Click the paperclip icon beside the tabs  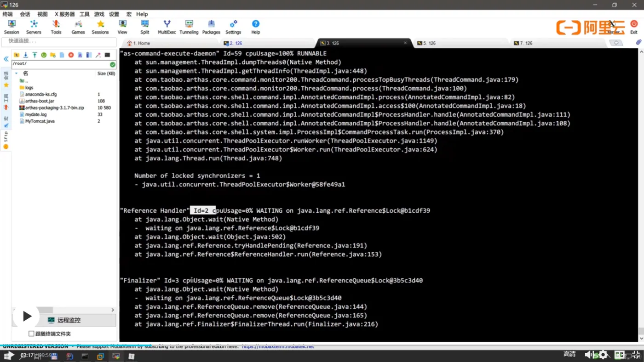(x=638, y=43)
